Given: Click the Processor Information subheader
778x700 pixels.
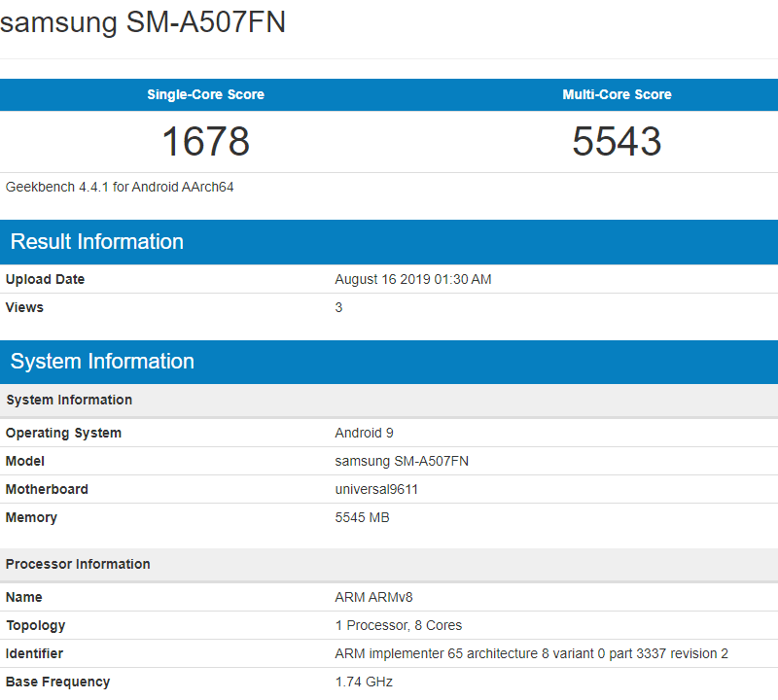Looking at the screenshot, I should coord(78,564).
